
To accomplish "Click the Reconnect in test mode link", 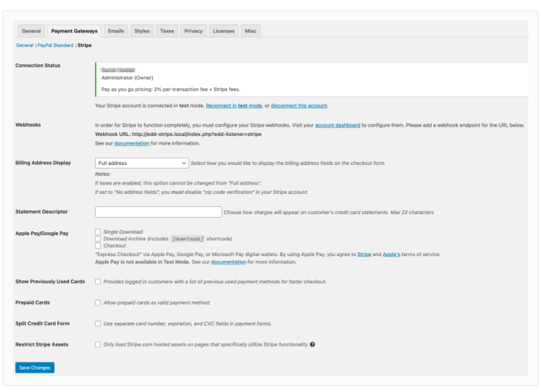I will [234, 106].
